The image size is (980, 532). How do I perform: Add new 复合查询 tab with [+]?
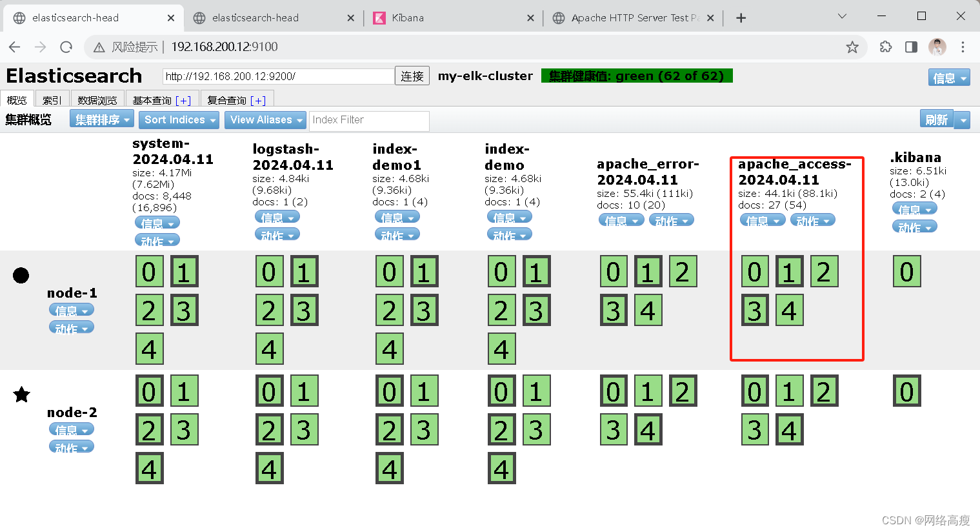[259, 101]
